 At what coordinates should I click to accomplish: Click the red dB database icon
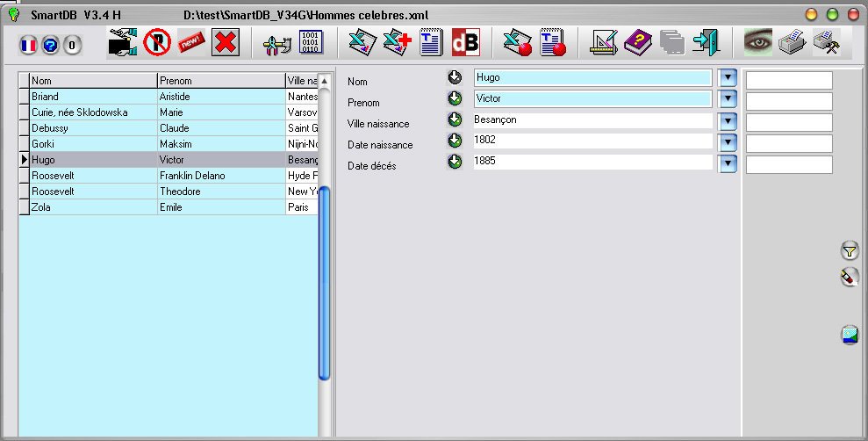465,42
